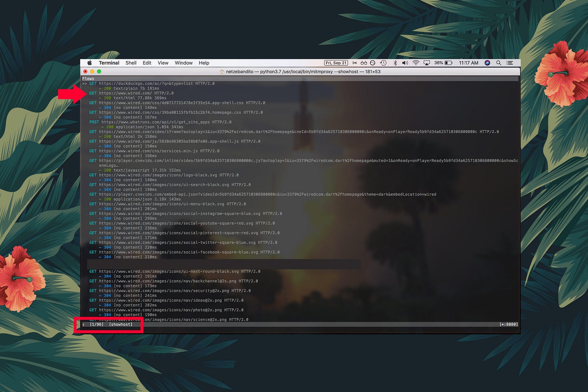This screenshot has height=392, width=588.
Task: Open the AirPlay display menu
Action: [427, 63]
